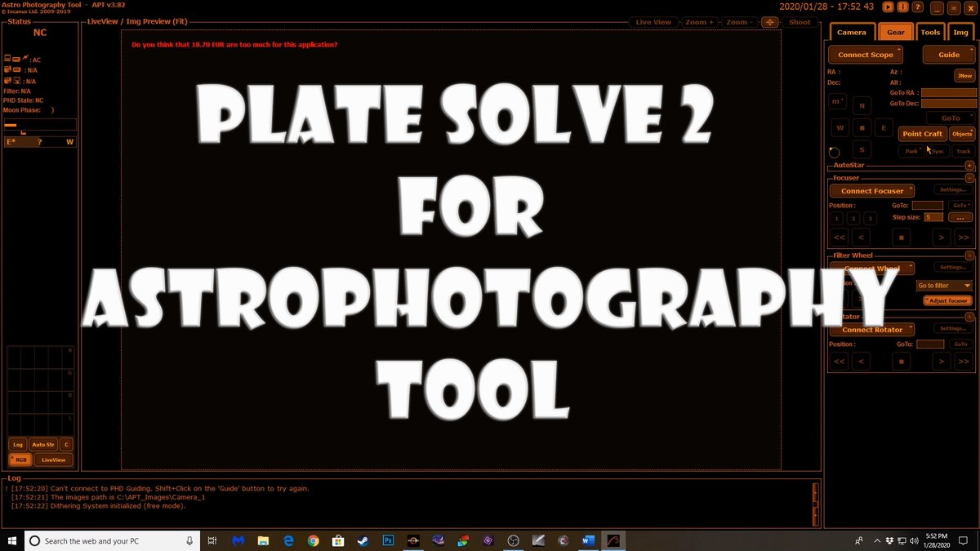Screen dimensions: 980x551
Task: Click the log panel scrollbar
Action: 816,504
